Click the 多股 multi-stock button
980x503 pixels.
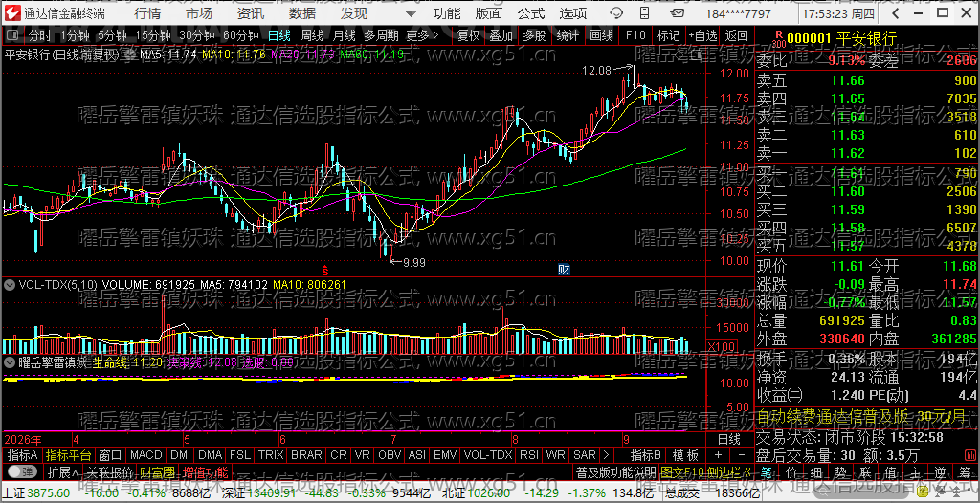pyautogui.click(x=534, y=36)
